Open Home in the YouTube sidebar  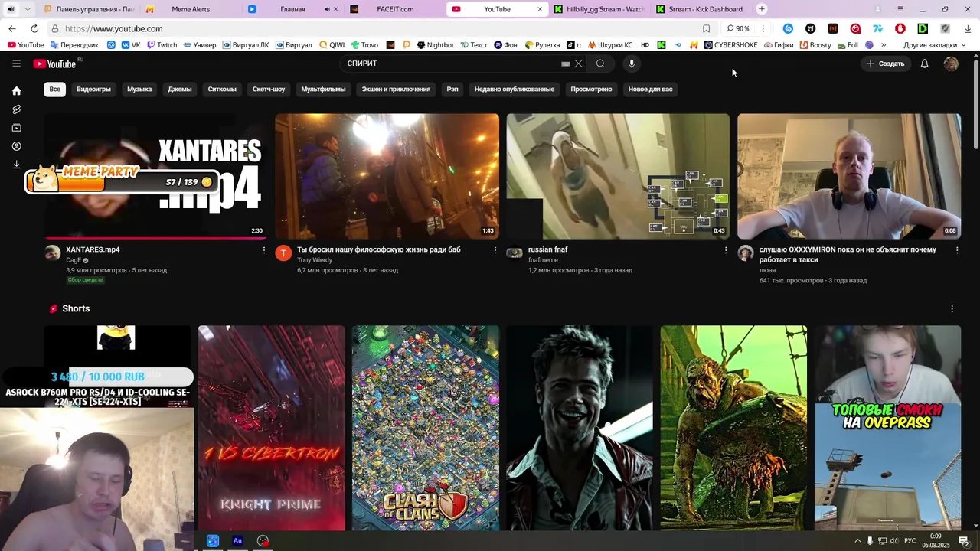[x=16, y=91]
